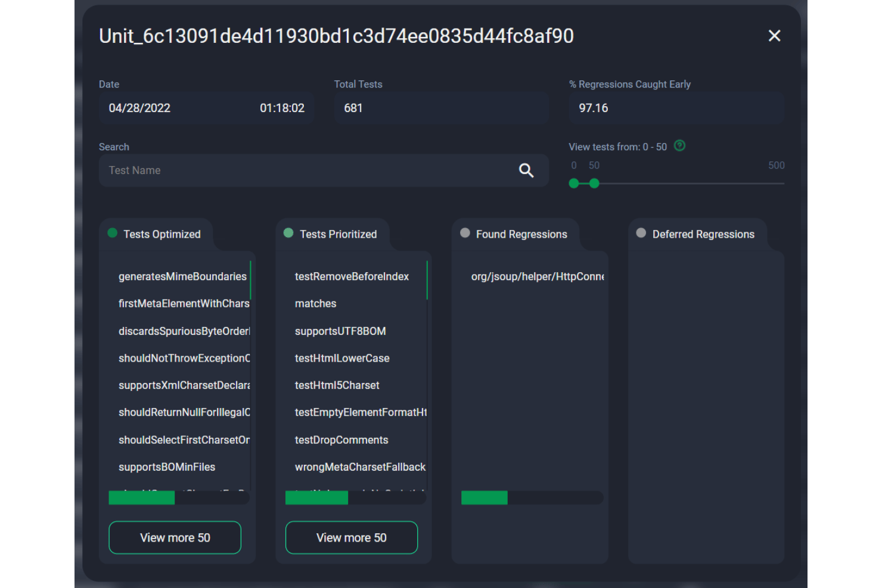
Task: Click the Total Tests value 681
Action: tap(353, 108)
